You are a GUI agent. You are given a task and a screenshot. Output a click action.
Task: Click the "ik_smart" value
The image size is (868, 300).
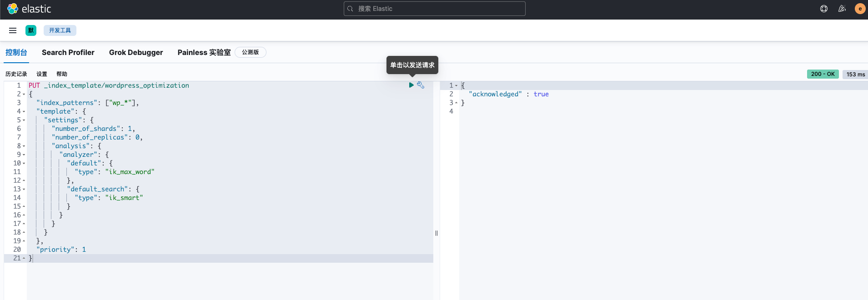click(x=124, y=198)
